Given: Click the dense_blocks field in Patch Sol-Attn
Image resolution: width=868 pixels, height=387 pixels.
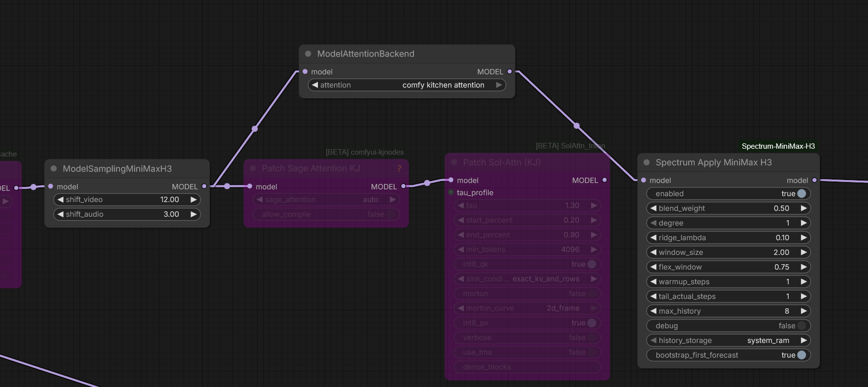Looking at the screenshot, I should point(527,367).
